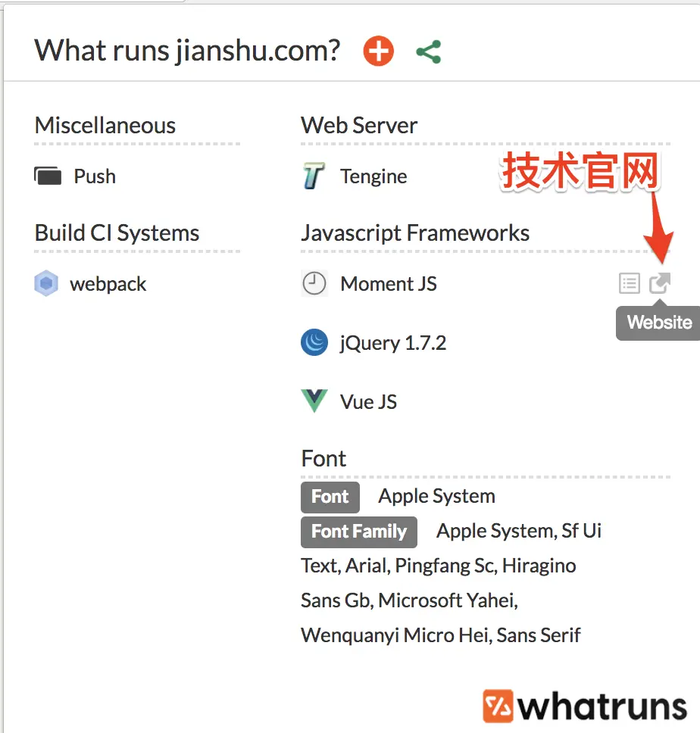The width and height of the screenshot is (700, 733).
Task: Click the Push folder icon
Action: (x=48, y=176)
